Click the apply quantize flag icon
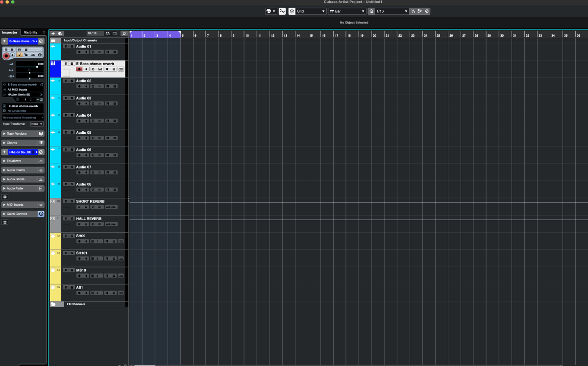The width and height of the screenshot is (588, 366). coord(420,11)
